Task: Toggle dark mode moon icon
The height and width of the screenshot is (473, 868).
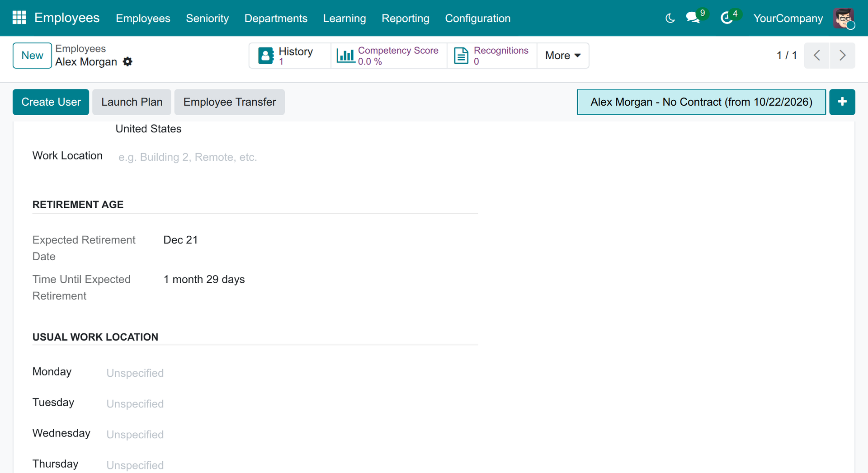Action: 670,18
